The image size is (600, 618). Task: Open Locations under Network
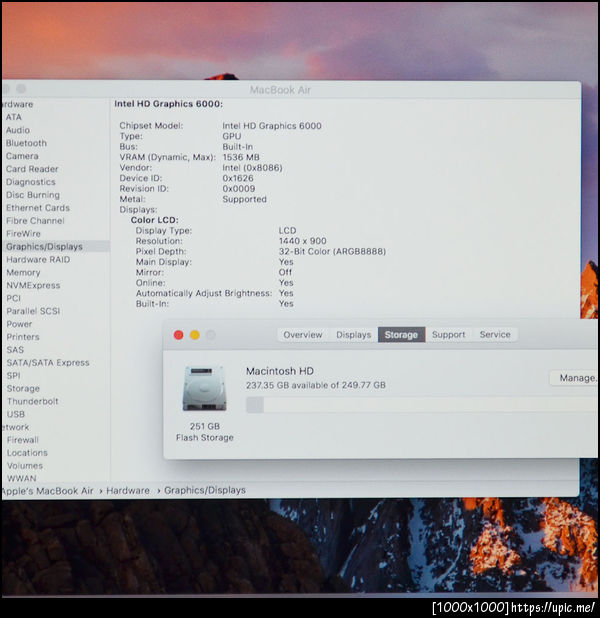coord(27,453)
